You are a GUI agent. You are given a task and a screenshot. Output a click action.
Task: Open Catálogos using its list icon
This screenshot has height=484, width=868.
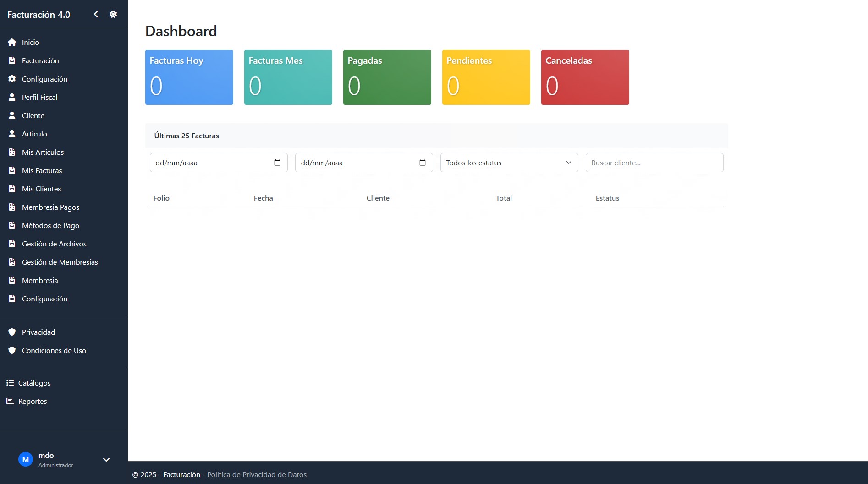[x=10, y=383]
